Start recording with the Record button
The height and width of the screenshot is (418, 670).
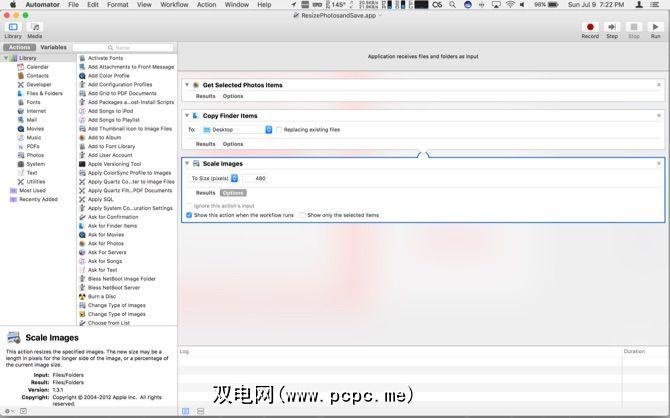(590, 27)
